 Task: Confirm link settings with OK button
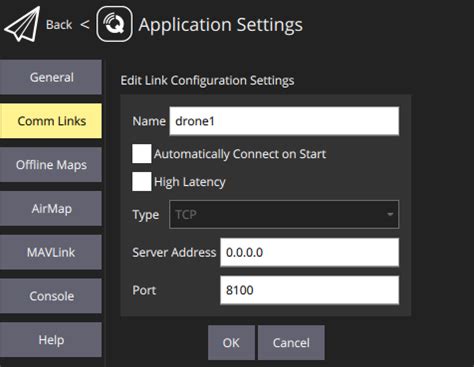click(x=231, y=343)
